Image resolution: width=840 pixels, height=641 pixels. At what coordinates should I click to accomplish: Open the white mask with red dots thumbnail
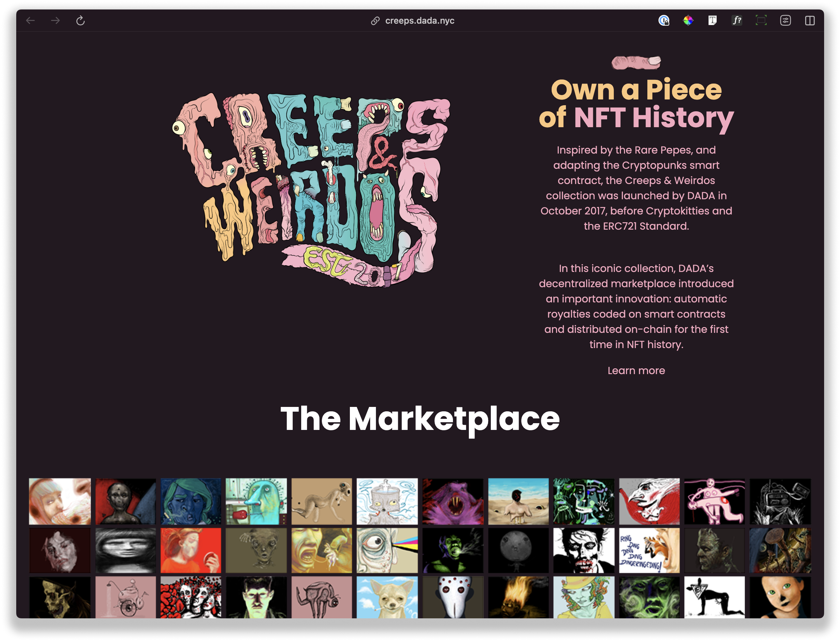(x=453, y=597)
